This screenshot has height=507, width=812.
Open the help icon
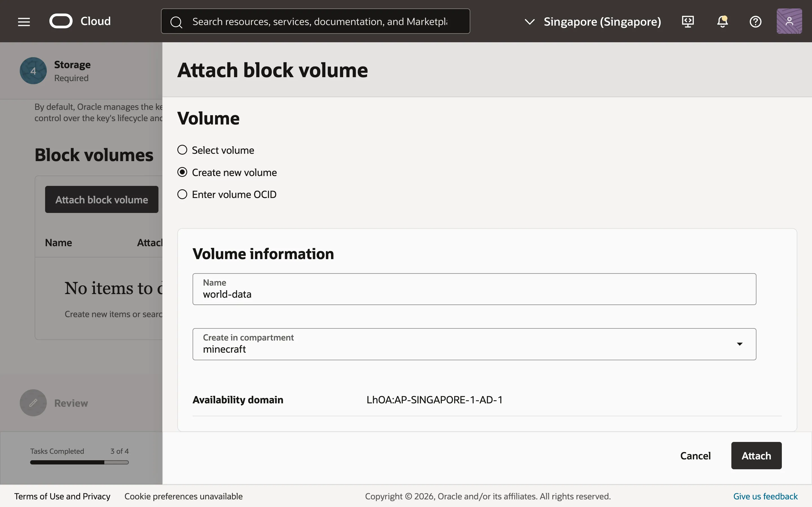coord(756,21)
